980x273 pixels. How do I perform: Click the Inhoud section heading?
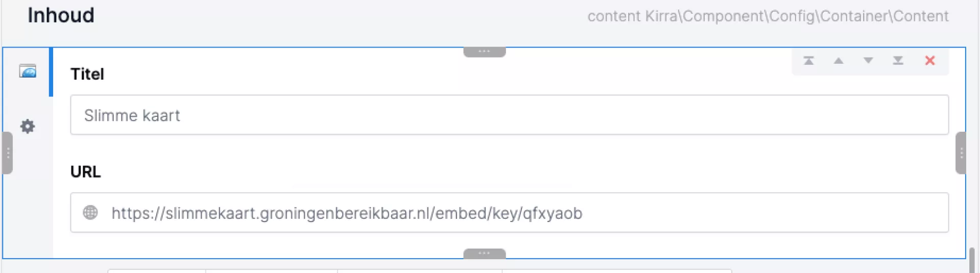click(61, 16)
